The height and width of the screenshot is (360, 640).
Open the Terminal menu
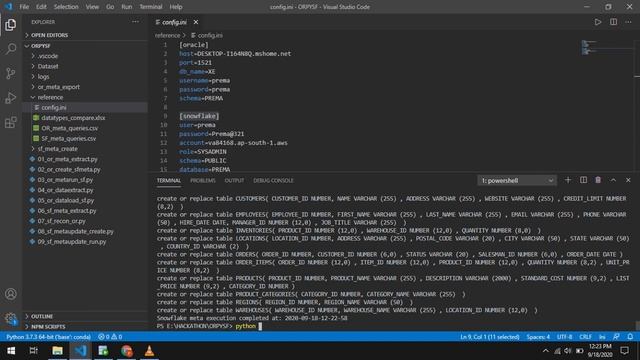click(x=151, y=7)
